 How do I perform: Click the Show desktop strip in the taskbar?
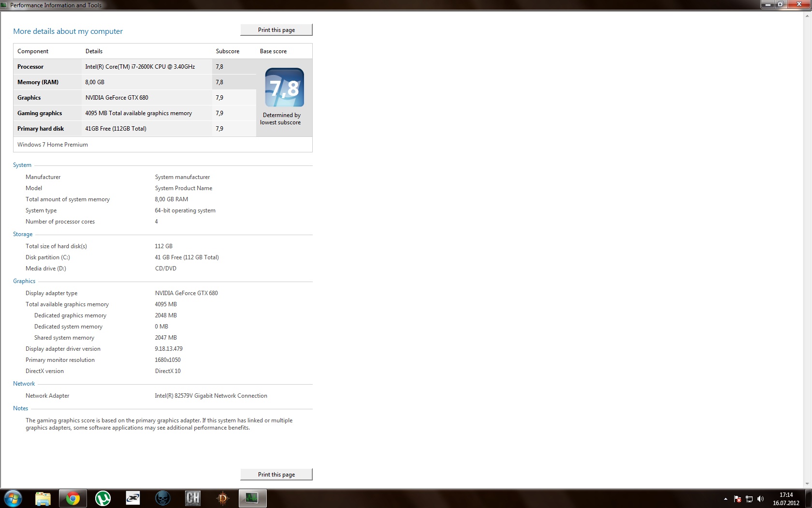pos(808,498)
